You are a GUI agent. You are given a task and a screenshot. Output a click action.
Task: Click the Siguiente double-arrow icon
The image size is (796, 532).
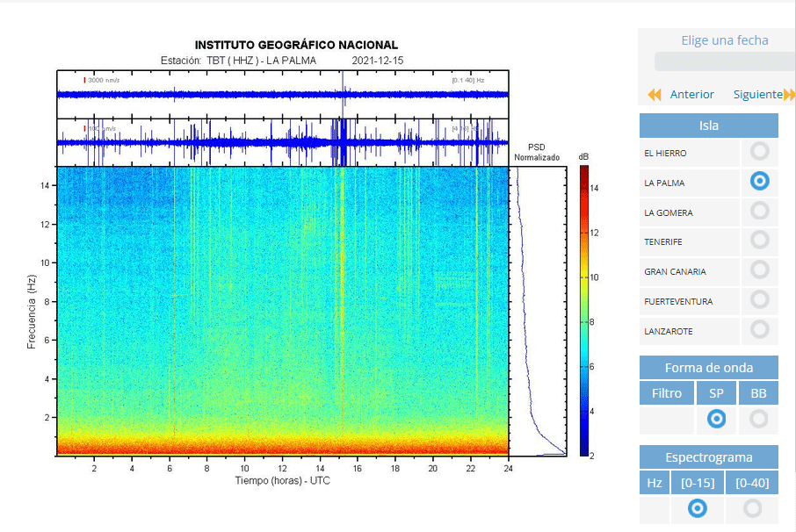789,95
